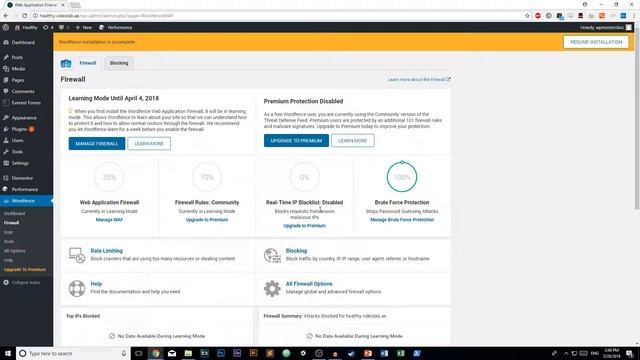Open the Performance menu in admin bar
The image size is (640, 360).
116,27
